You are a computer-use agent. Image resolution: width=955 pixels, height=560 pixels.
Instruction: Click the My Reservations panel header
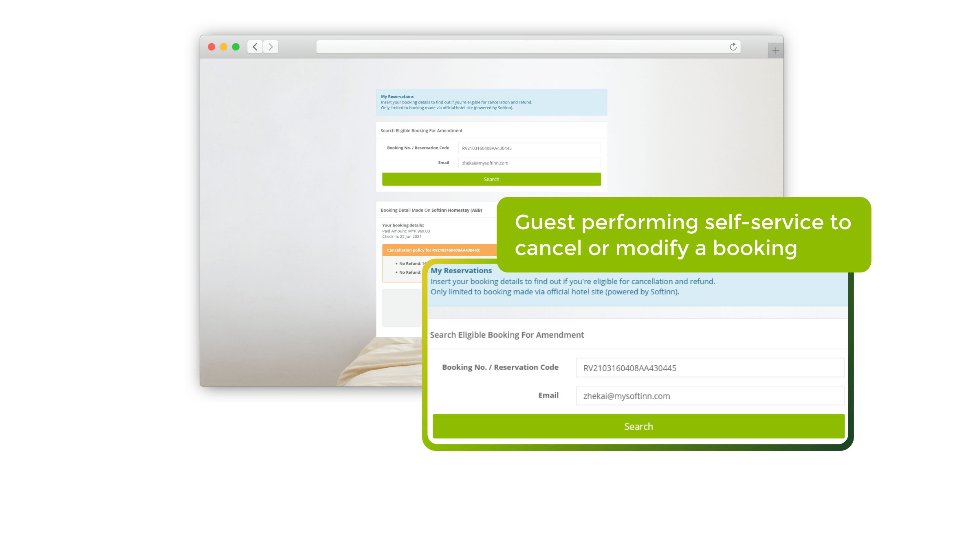pos(463,270)
